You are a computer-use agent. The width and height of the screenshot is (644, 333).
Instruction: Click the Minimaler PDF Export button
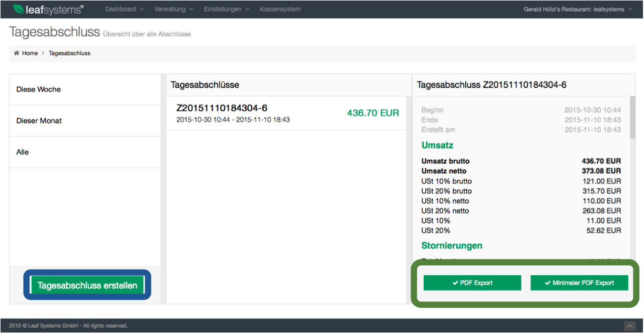(579, 283)
